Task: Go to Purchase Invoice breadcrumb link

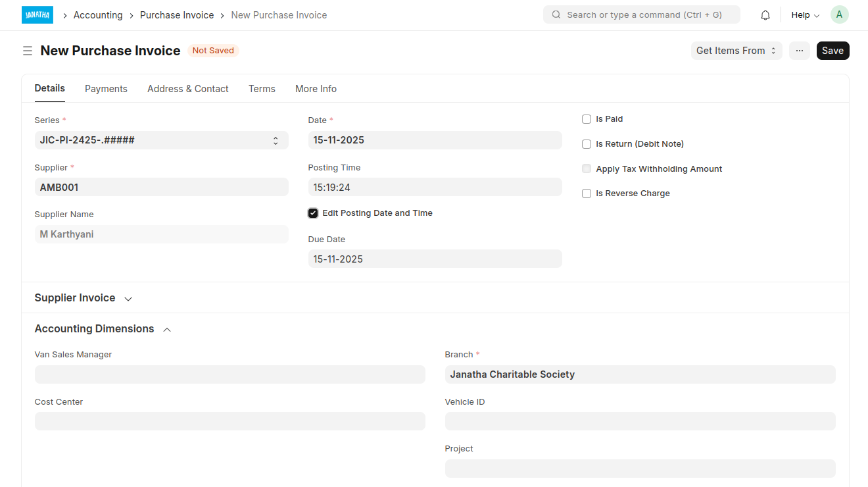Action: [177, 15]
